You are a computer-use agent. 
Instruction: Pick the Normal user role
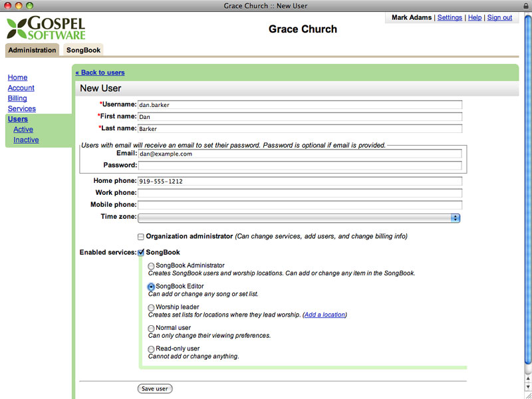[151, 329]
